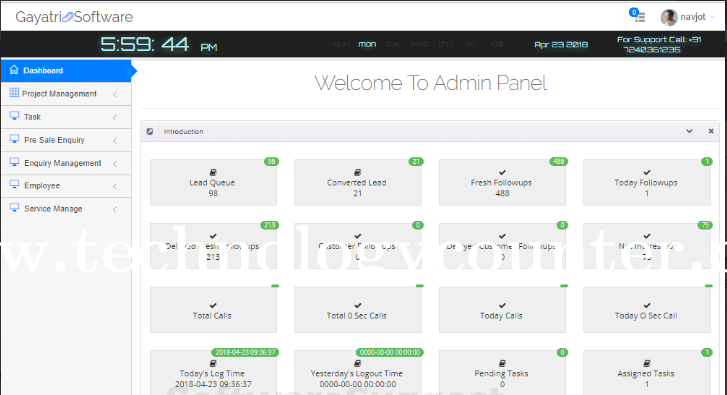Click the Converted Lead book icon
Screen dimensions: 727x395
coord(357,172)
